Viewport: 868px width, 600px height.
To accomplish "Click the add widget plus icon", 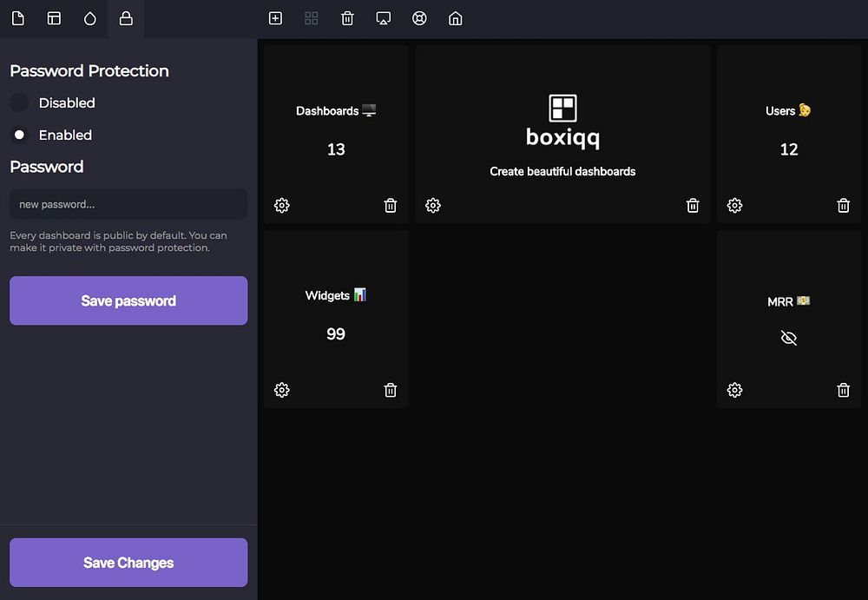I will (x=275, y=18).
